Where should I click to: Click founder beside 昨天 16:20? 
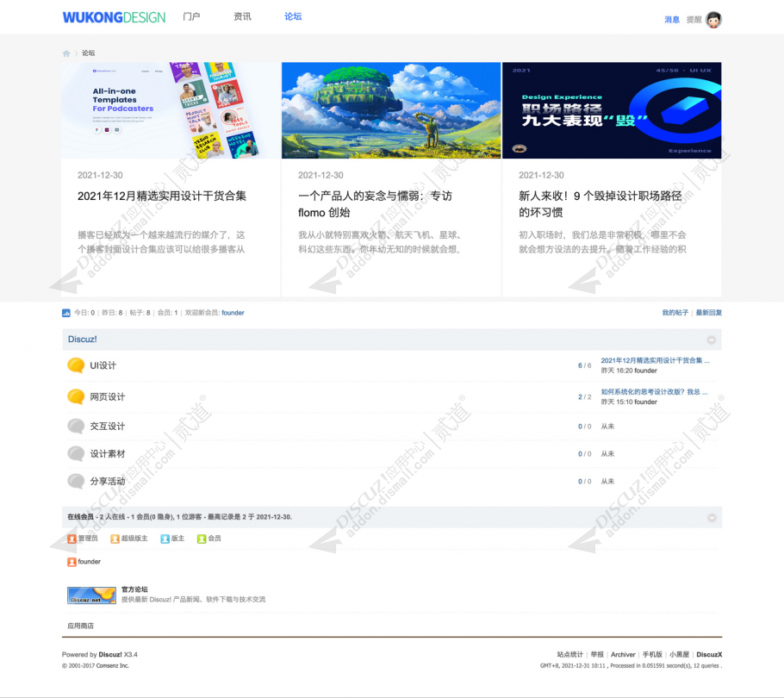point(645,371)
